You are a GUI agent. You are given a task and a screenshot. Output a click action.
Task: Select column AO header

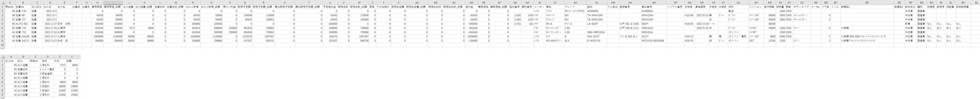tap(654, 3)
